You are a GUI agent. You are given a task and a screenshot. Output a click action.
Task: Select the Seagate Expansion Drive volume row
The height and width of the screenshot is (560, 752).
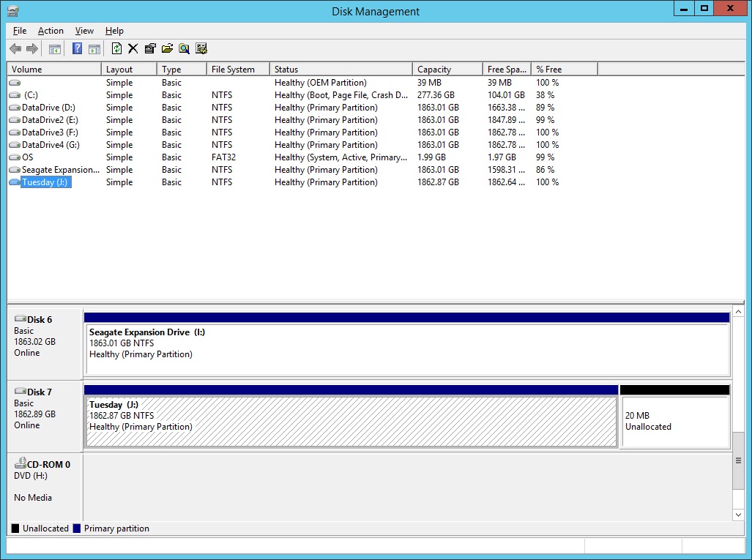click(x=55, y=170)
